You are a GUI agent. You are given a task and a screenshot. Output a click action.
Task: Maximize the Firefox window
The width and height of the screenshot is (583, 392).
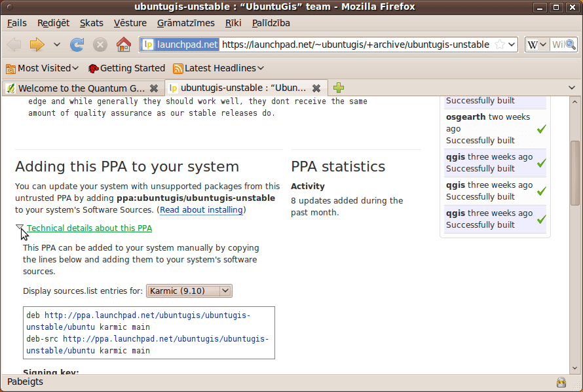[556, 7]
